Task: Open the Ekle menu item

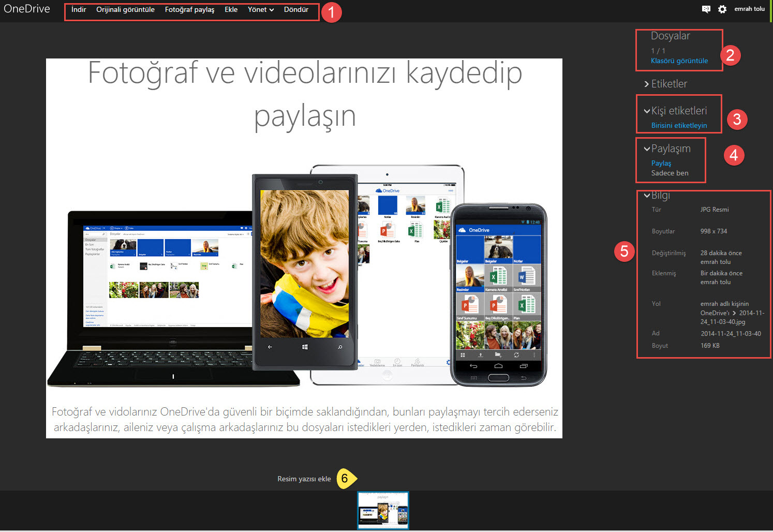Action: pos(231,9)
